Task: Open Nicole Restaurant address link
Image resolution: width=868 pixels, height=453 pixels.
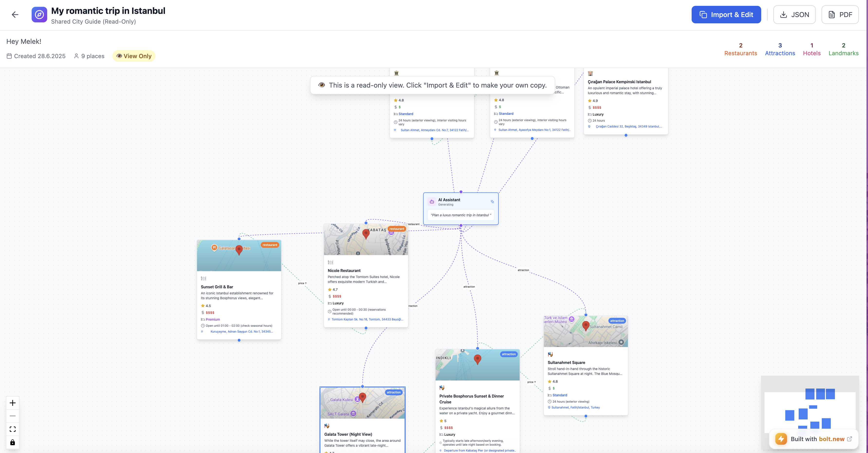Action: point(367,319)
